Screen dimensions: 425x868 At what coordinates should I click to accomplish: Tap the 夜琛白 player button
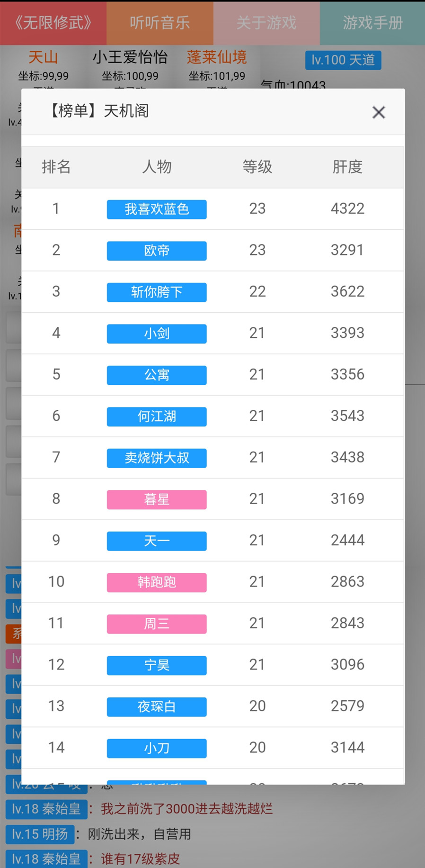pyautogui.click(x=157, y=706)
